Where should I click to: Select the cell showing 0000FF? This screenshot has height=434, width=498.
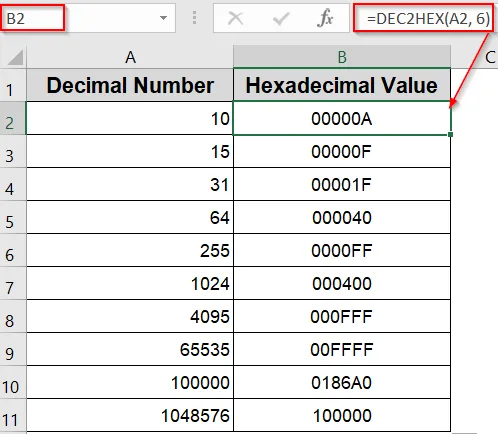click(342, 250)
